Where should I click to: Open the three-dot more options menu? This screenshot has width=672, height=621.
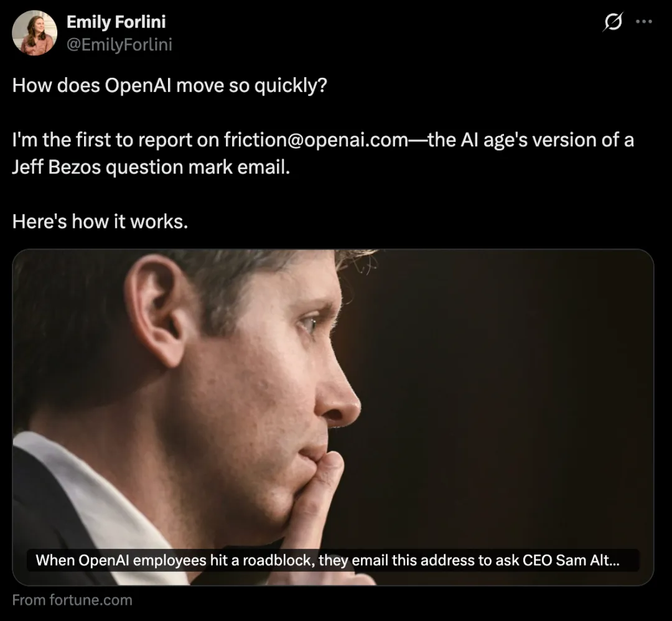click(644, 21)
